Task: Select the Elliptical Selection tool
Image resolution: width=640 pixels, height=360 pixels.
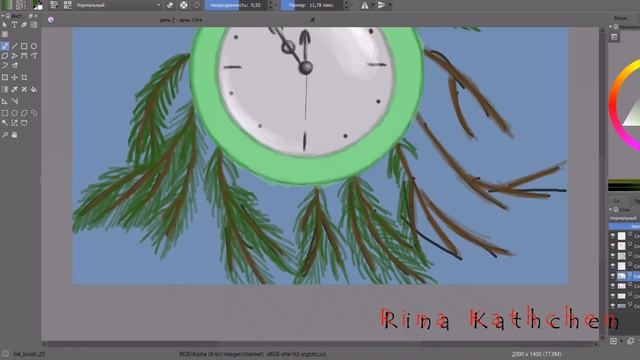Action: [14, 113]
